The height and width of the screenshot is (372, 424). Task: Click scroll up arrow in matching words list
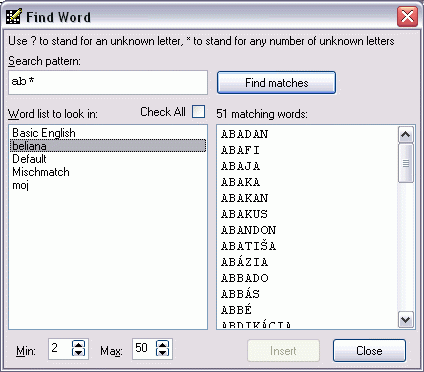pyautogui.click(x=406, y=135)
